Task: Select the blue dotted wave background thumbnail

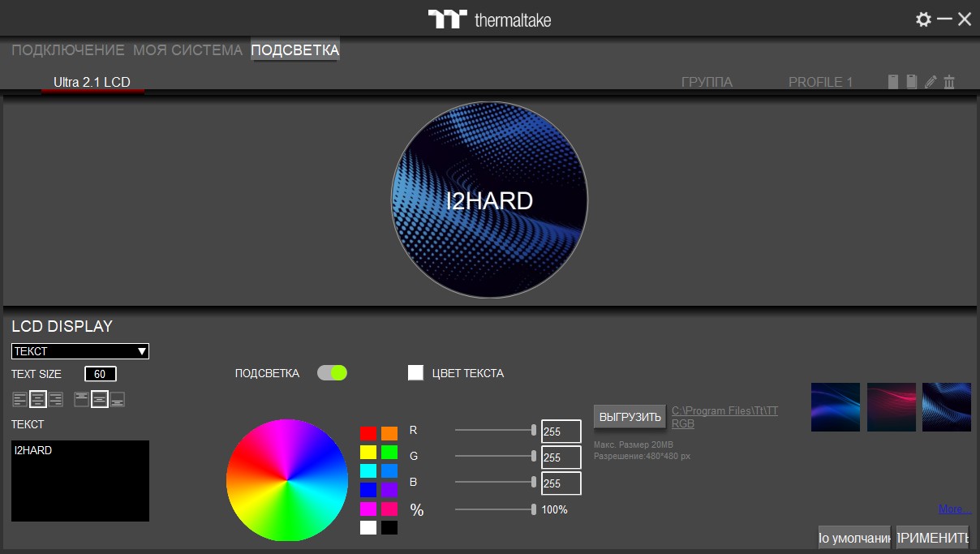Action: (947, 407)
